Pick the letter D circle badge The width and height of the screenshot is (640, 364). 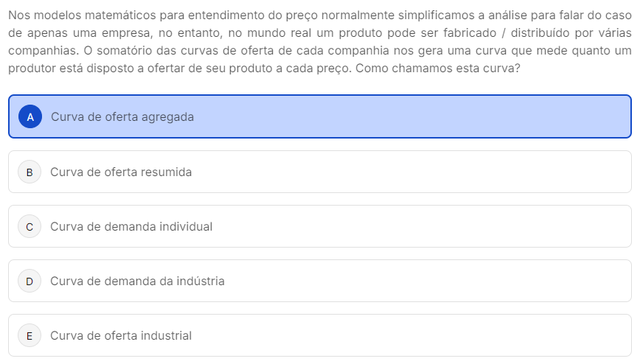tap(29, 281)
